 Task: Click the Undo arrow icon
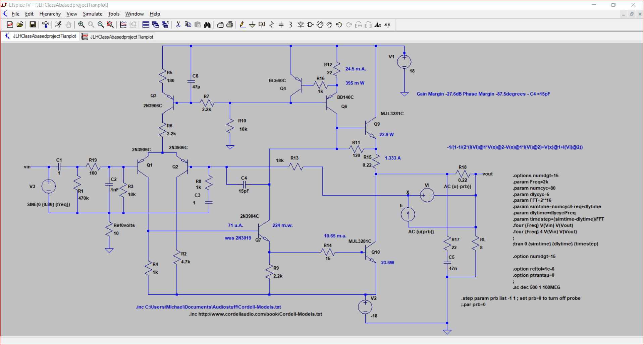339,25
